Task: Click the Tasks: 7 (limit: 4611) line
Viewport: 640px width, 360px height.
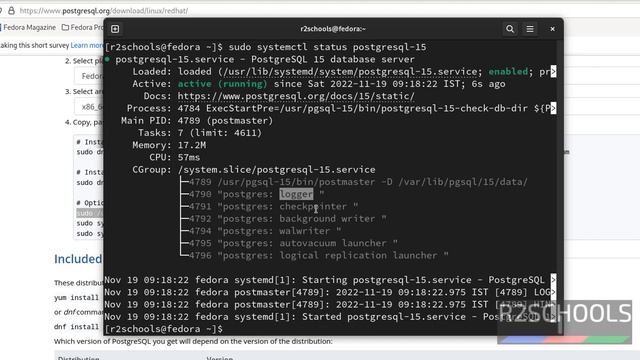Action: click(200, 133)
